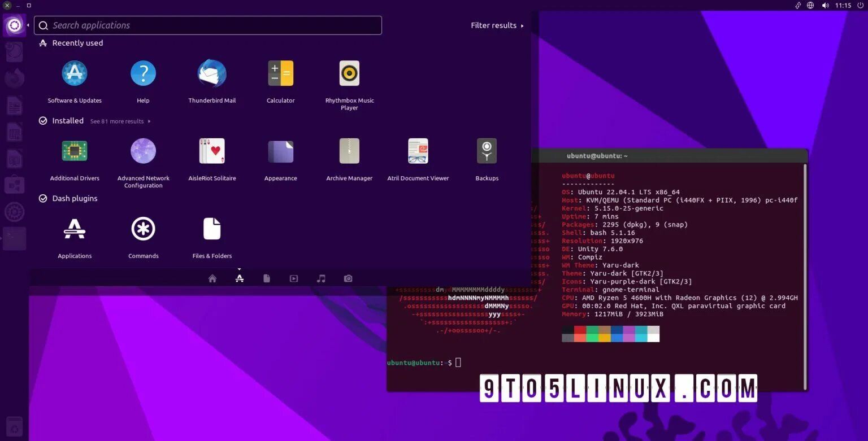Switch to the Music lens

pyautogui.click(x=321, y=278)
